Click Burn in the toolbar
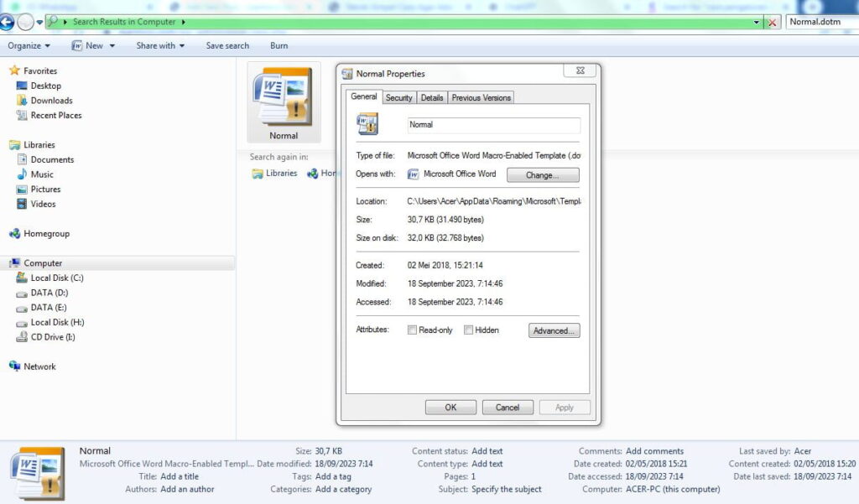Screen dimensions: 859x504 point(279,45)
